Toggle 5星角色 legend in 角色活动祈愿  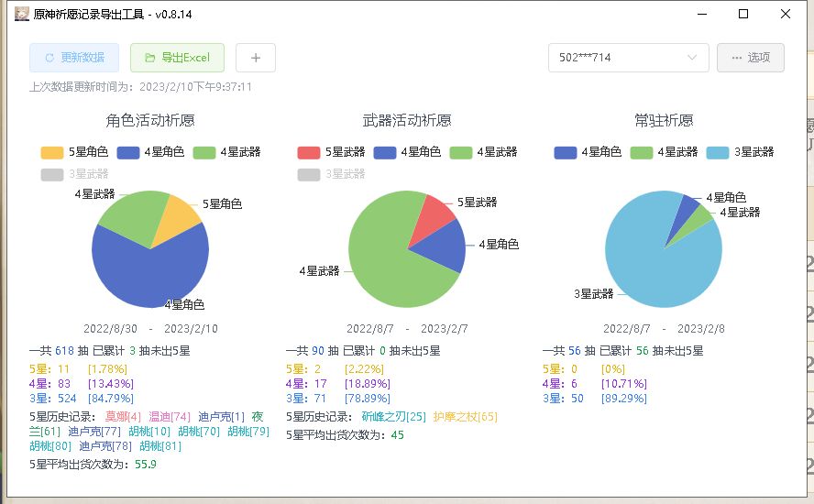coord(74,152)
